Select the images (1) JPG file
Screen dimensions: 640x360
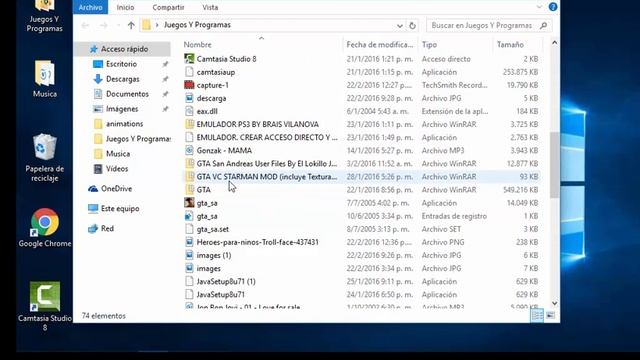214,255
